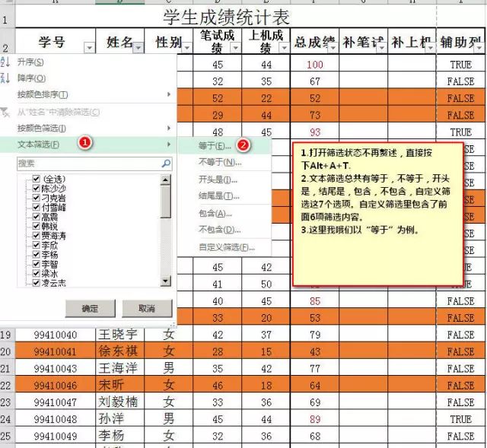Open the 学号 column filter dropdown
The height and width of the screenshot is (448, 487).
pyautogui.click(x=89, y=48)
